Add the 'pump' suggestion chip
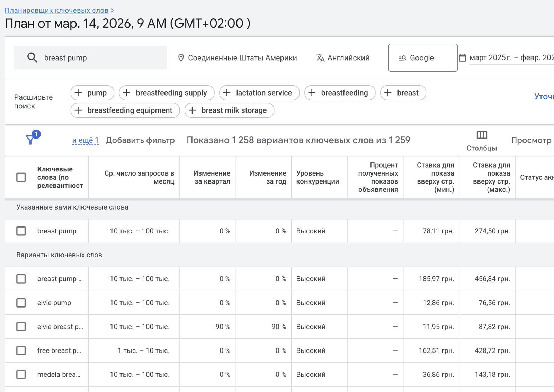Viewport: 554px width, 392px height. click(x=92, y=93)
